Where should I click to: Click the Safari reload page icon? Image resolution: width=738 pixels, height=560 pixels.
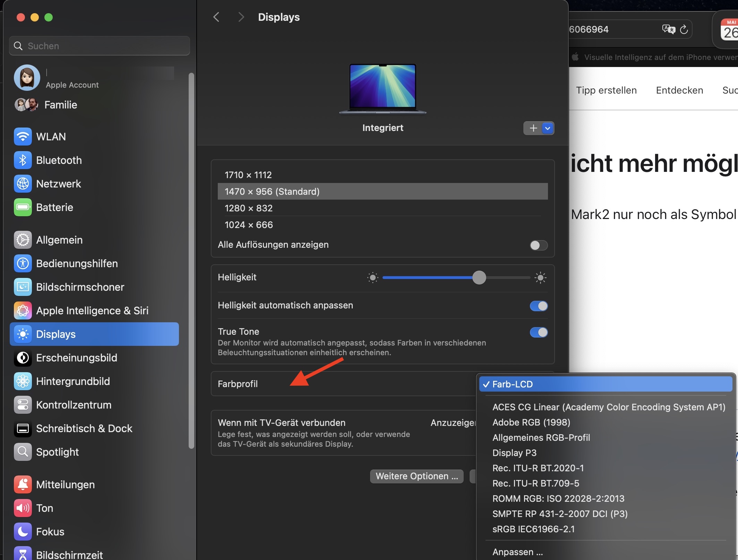pos(684,29)
